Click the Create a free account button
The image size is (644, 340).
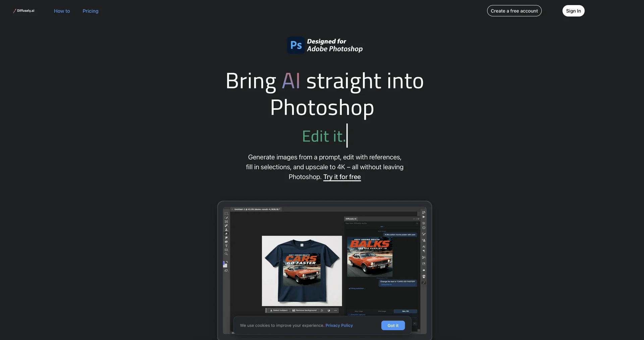(514, 11)
